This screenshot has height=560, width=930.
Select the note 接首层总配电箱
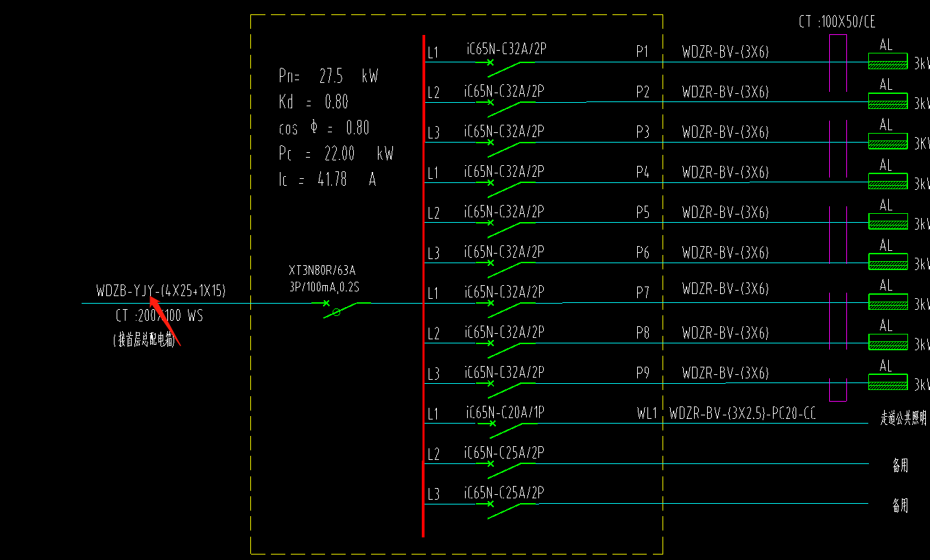(x=143, y=340)
